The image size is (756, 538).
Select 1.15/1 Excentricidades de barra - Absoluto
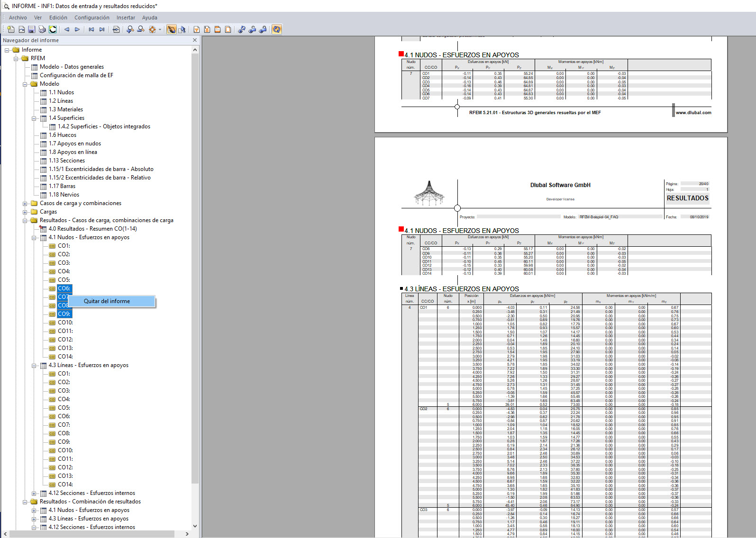pos(101,169)
